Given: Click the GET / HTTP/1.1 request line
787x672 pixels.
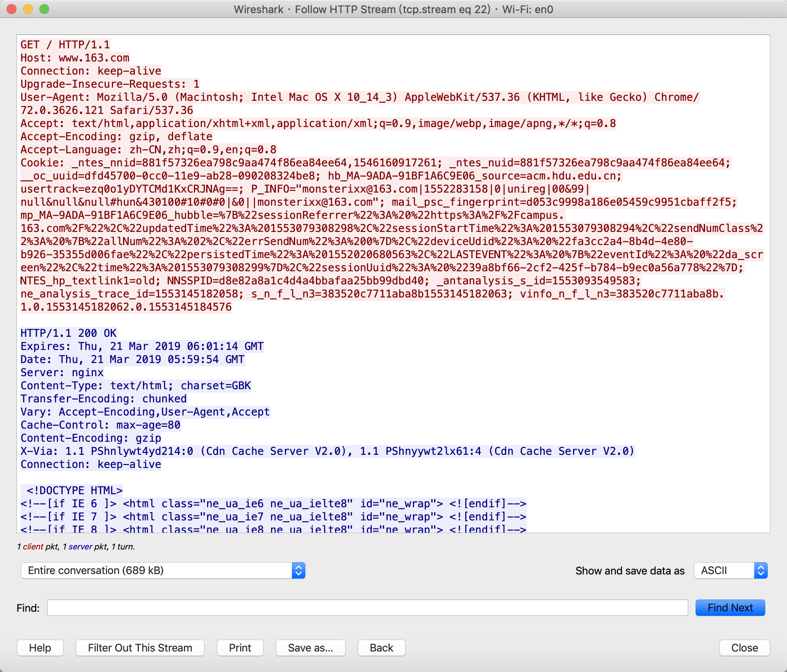Looking at the screenshot, I should 65,45.
